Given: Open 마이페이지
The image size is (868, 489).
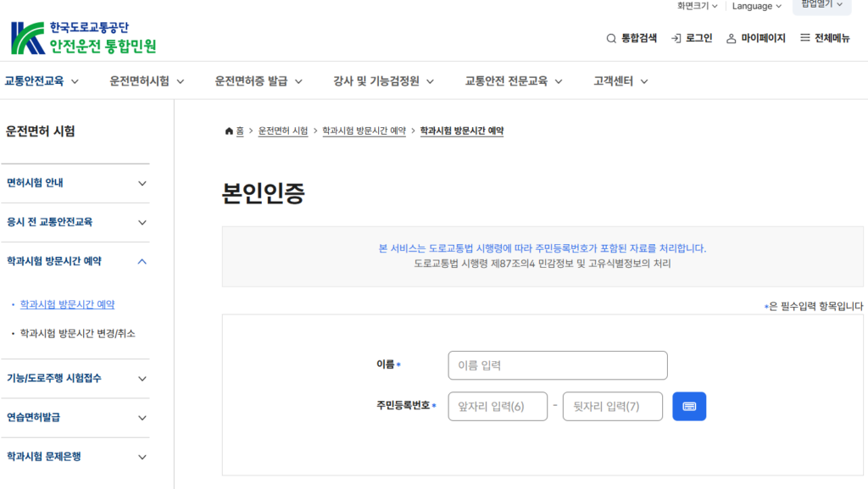Looking at the screenshot, I should (755, 38).
